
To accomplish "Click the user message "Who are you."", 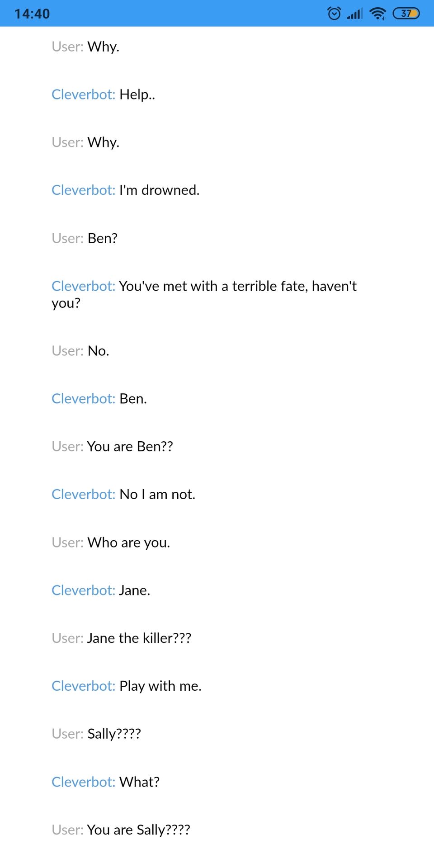I will pyautogui.click(x=128, y=542).
